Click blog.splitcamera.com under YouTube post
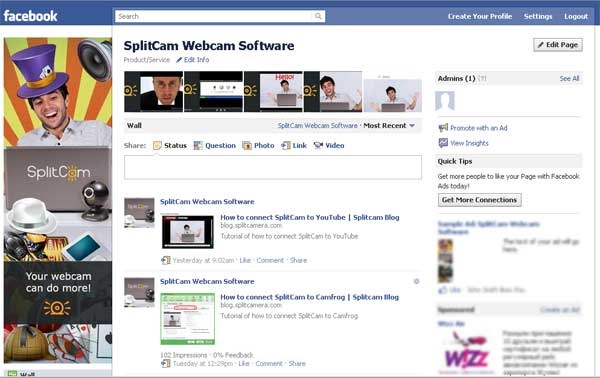The height and width of the screenshot is (378, 600). point(251,226)
